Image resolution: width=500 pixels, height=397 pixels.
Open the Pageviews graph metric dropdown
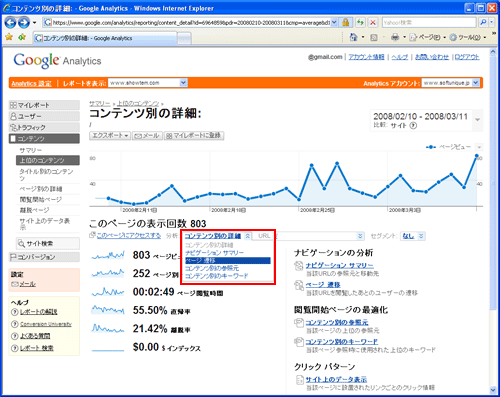(479, 147)
